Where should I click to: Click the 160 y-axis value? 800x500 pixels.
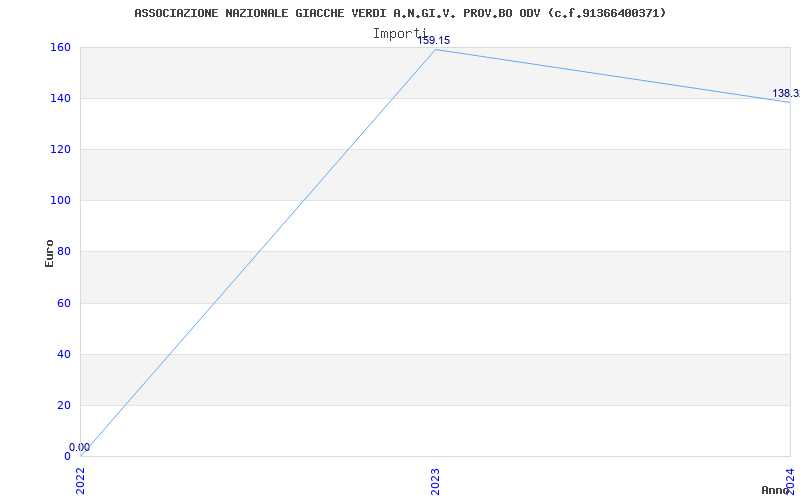click(60, 47)
